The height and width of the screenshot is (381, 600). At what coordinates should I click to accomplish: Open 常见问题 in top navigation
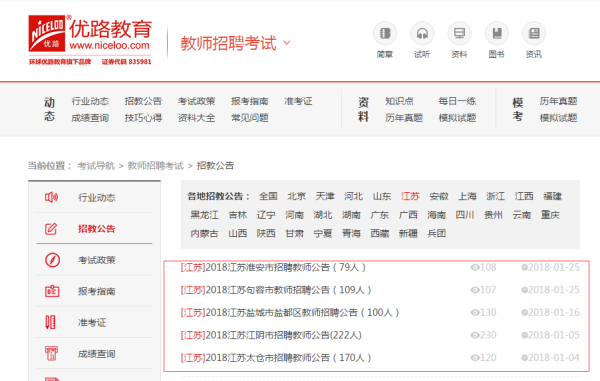coord(249,118)
